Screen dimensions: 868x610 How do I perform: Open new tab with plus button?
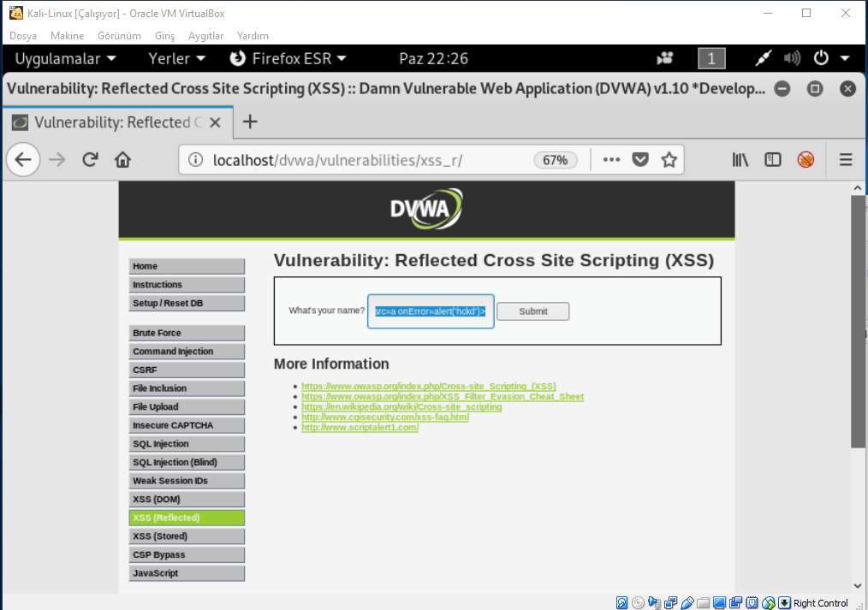pos(250,121)
